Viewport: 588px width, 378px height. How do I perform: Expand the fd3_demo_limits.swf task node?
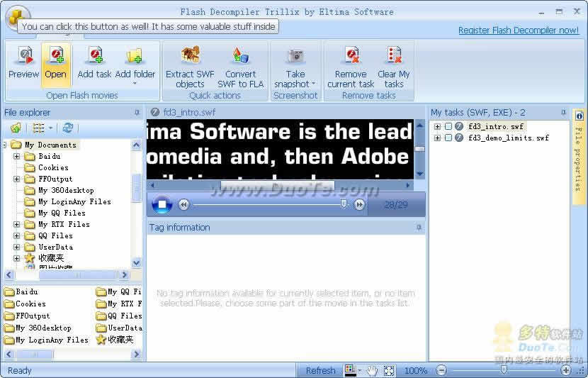(437, 138)
